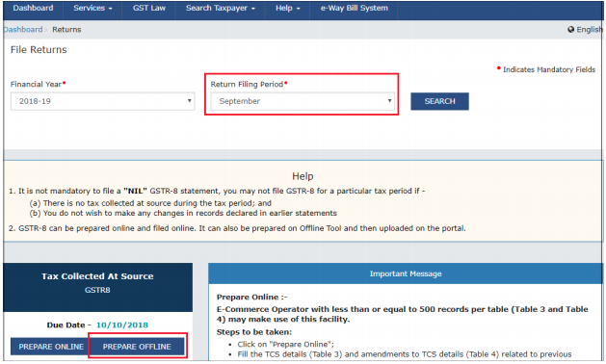Click the Important Message header

(x=406, y=273)
